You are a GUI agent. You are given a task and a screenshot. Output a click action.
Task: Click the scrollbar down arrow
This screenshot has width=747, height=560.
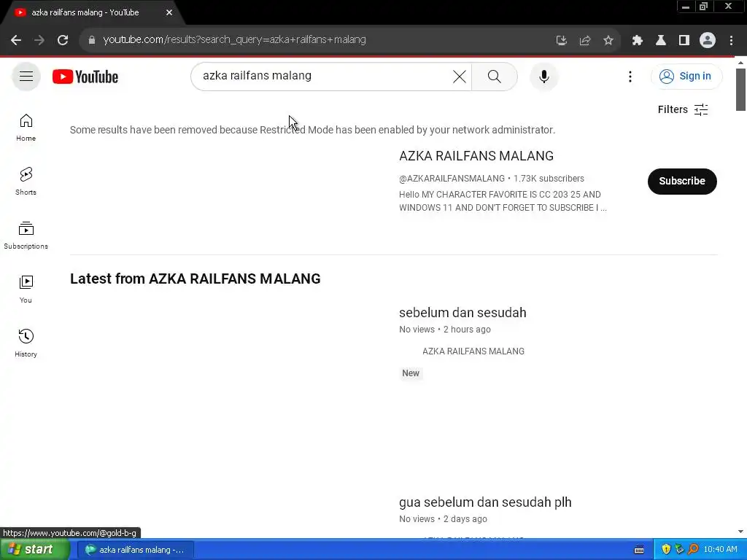740,532
